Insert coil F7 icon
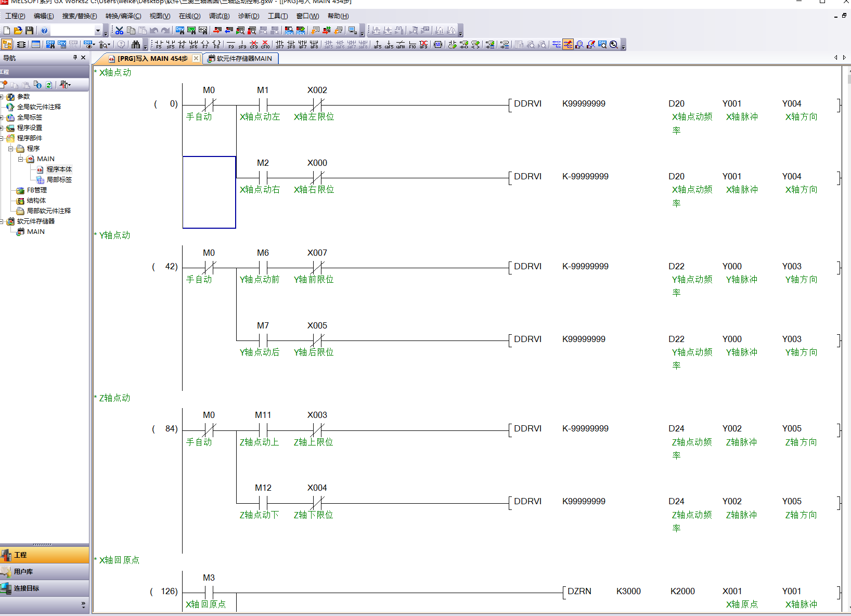Viewport: 851px width, 616px height. coord(205,45)
